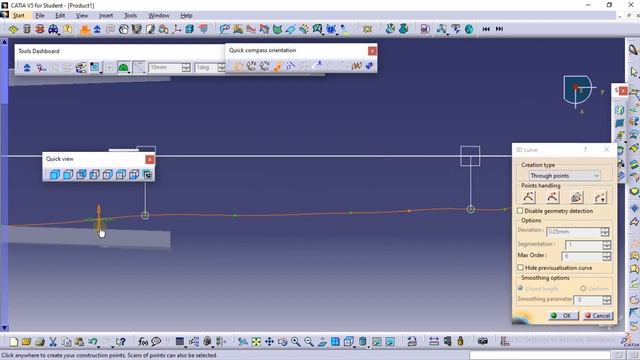Click the help question mark in 3D curve dialog
Image resolution: width=640 pixels, height=360 pixels.
pos(585,150)
